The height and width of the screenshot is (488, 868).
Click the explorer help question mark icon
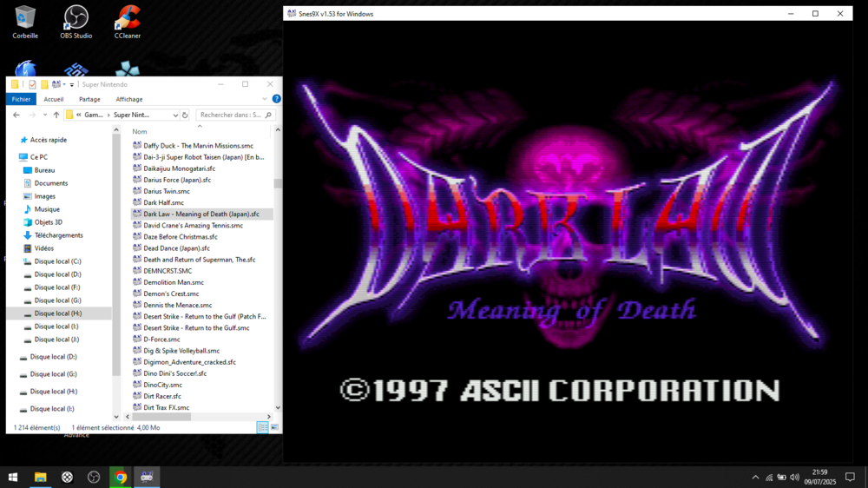point(275,99)
